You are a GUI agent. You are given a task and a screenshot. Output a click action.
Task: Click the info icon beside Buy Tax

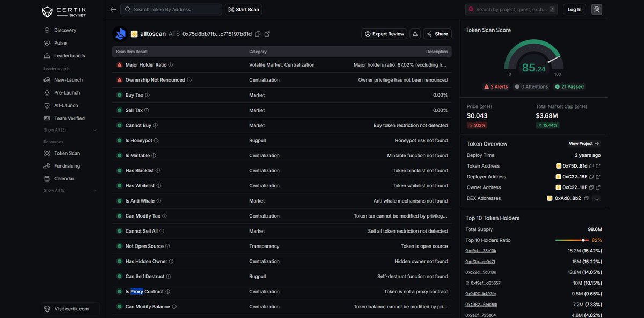148,95
